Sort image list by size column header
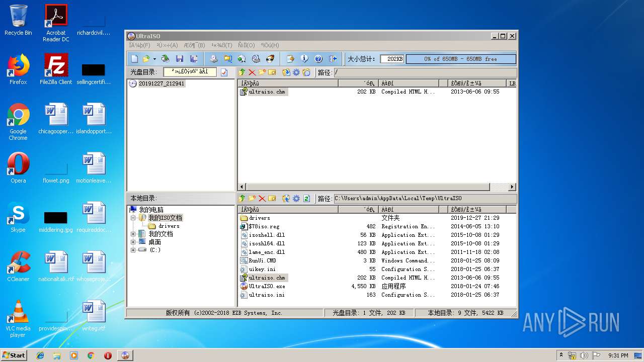The height and width of the screenshot is (362, 644). [x=358, y=83]
